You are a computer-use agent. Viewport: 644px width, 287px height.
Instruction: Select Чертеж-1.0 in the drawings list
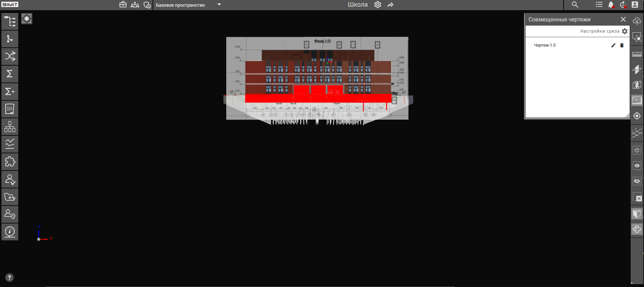tap(545, 45)
